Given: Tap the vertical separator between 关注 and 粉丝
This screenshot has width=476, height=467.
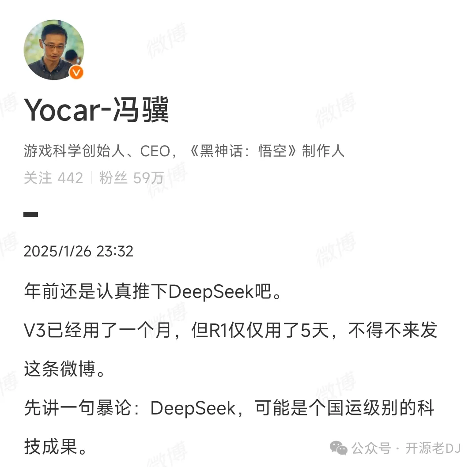Looking at the screenshot, I should coord(91,178).
